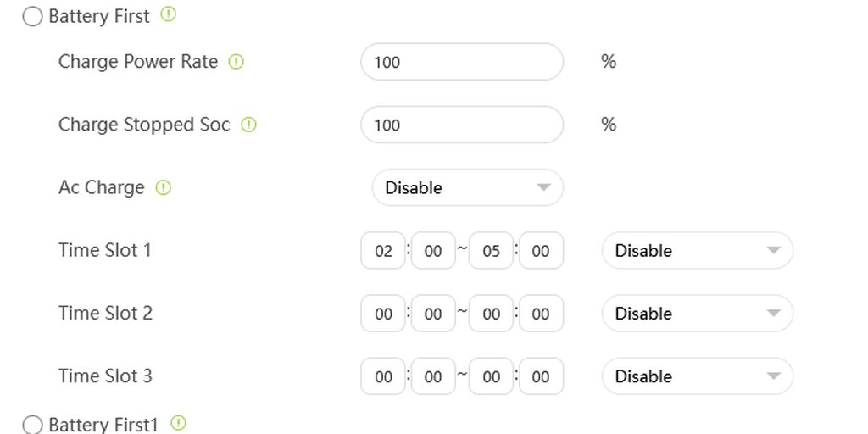The image size is (868, 434).
Task: Expand the Time Slot 1 enable dropdown
Action: pyautogui.click(x=697, y=251)
